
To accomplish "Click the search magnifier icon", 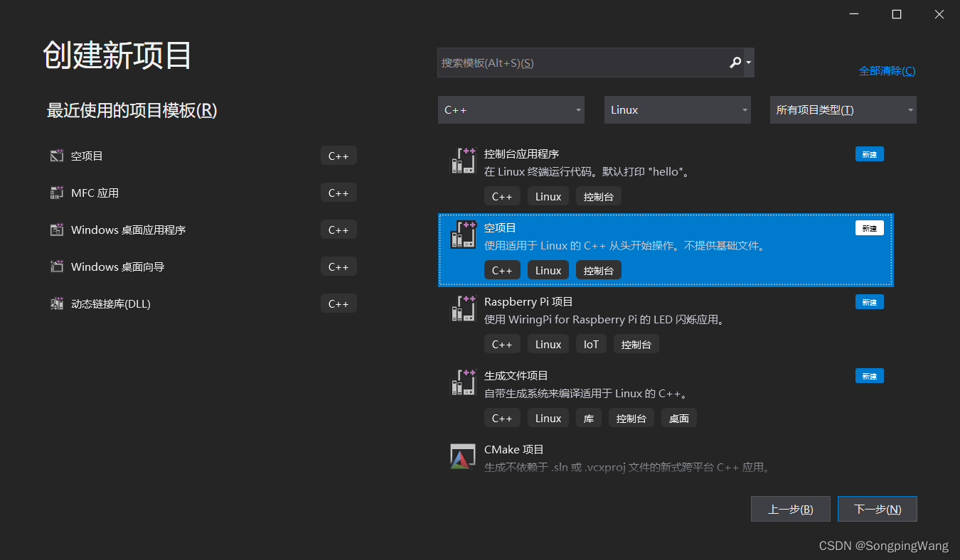I will (735, 63).
